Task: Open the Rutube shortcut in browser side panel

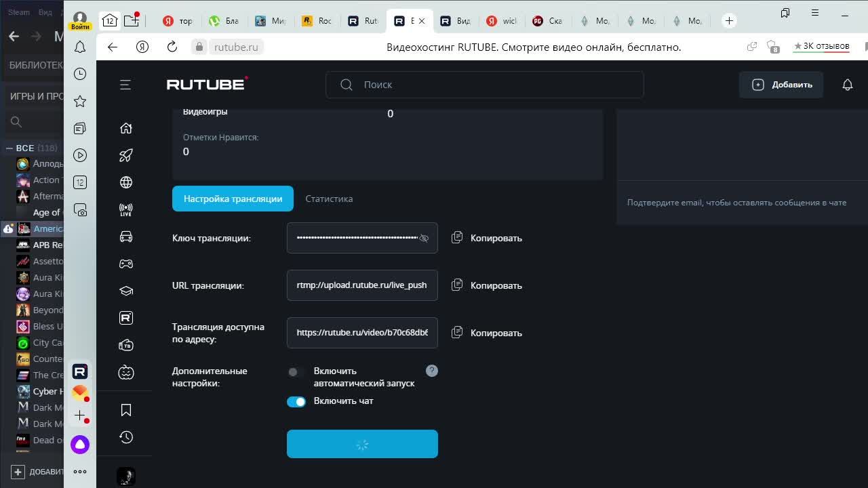Action: coord(80,371)
